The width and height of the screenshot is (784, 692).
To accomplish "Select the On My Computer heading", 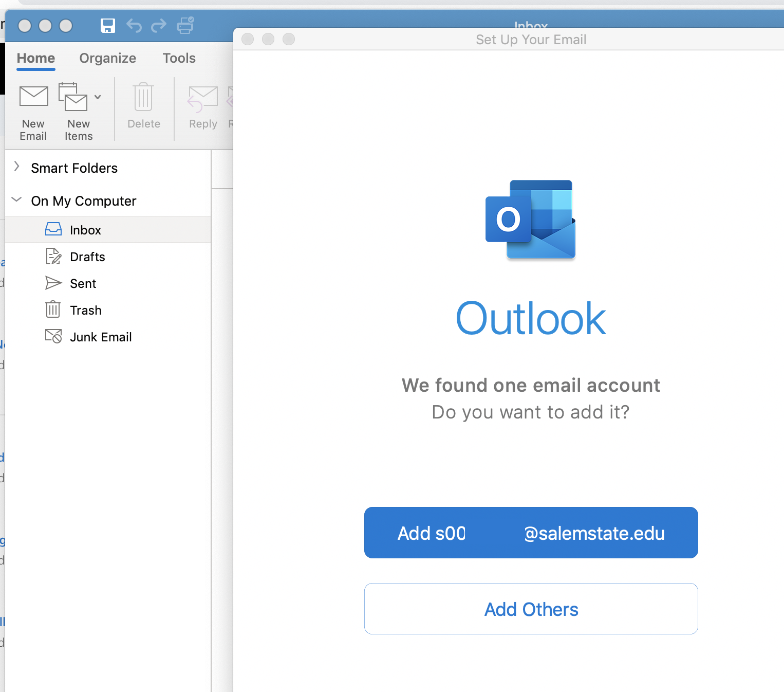I will 84,201.
